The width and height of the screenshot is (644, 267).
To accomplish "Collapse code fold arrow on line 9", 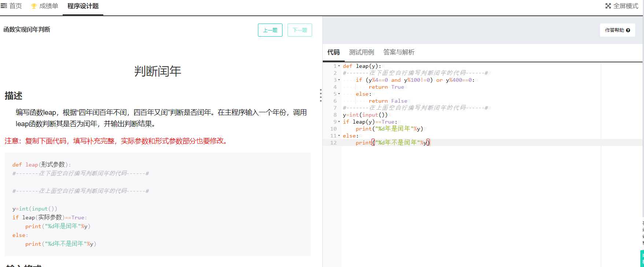I will point(339,122).
